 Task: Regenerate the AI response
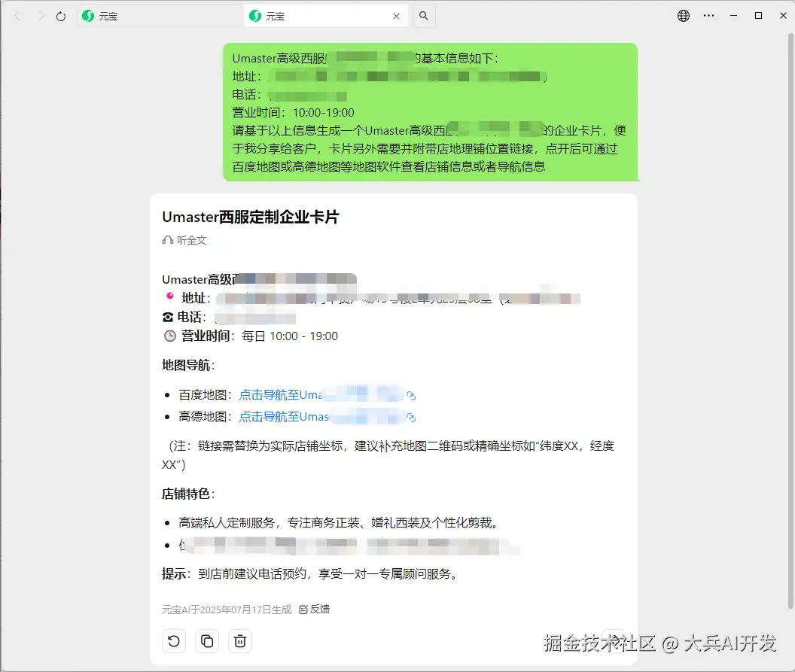click(174, 640)
